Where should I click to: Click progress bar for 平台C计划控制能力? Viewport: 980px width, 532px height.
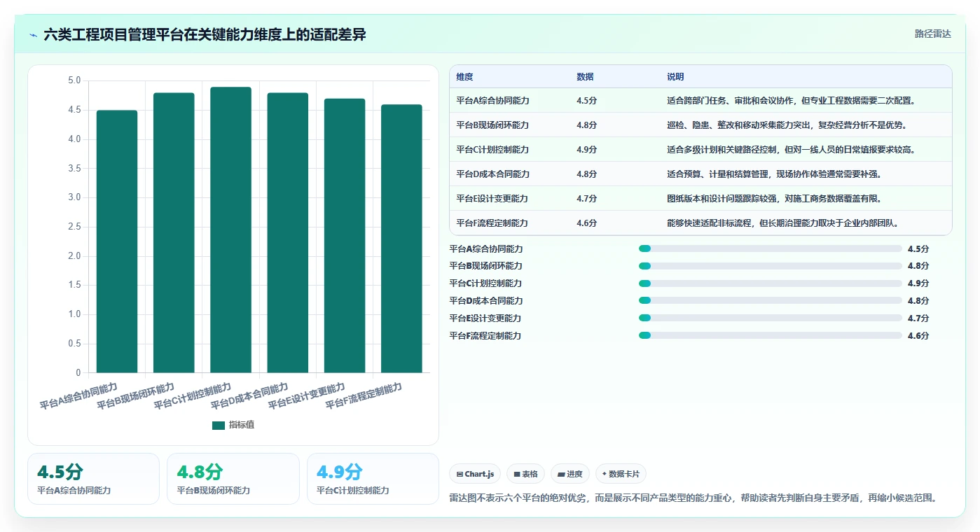771,283
